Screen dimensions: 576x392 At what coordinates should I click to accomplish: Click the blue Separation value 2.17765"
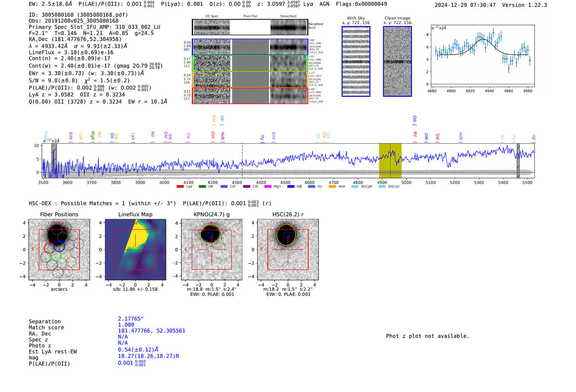pyautogui.click(x=130, y=319)
